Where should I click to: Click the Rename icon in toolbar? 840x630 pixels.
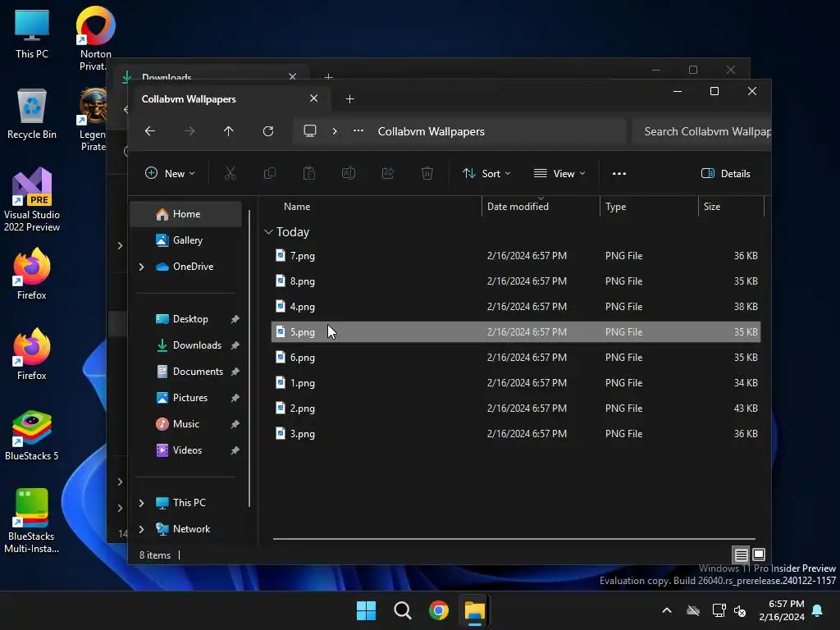coord(348,174)
